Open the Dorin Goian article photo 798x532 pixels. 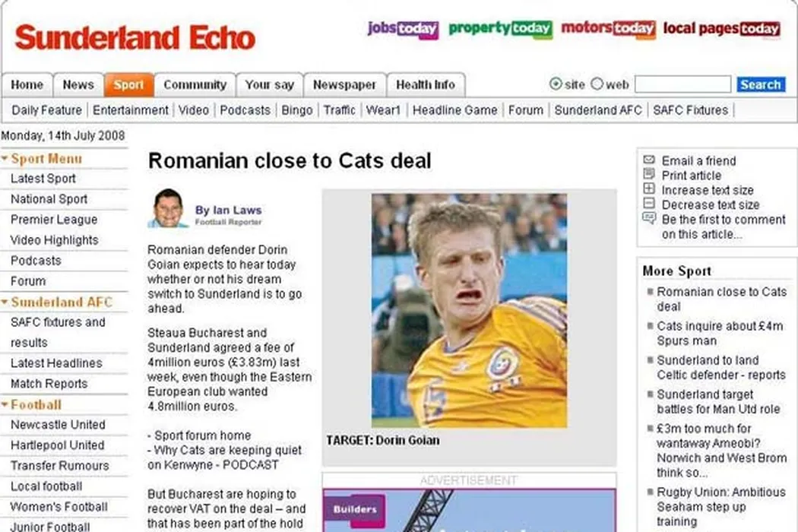pos(469,311)
